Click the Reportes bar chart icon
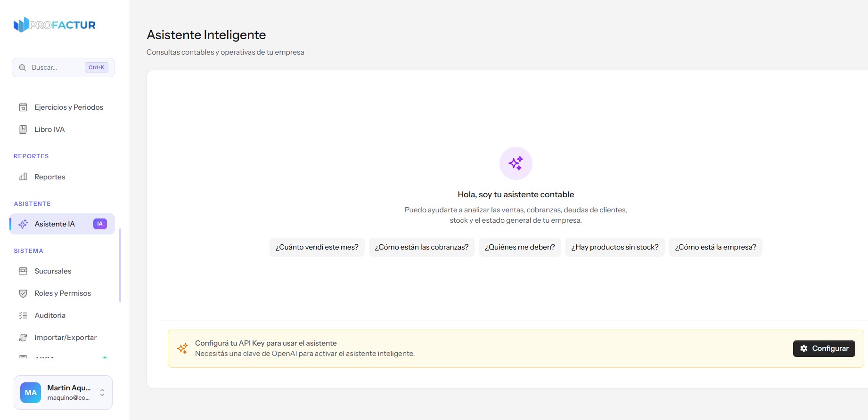The height and width of the screenshot is (420, 868). 23,177
